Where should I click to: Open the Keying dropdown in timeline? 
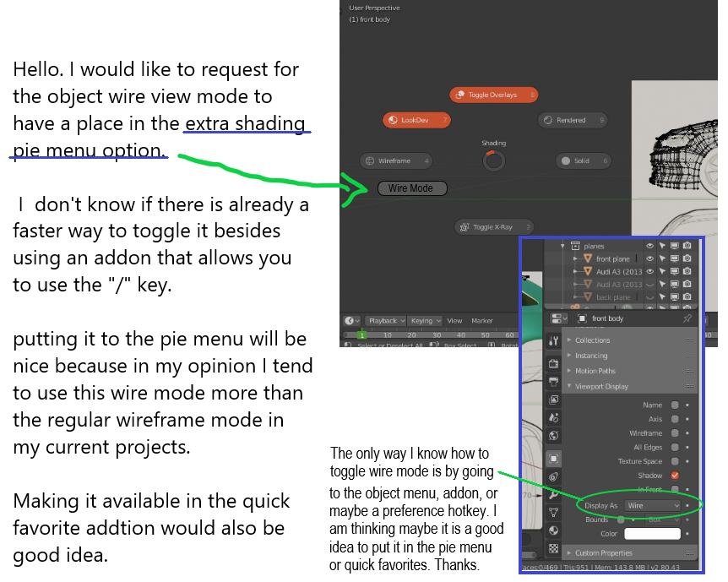click(x=425, y=320)
